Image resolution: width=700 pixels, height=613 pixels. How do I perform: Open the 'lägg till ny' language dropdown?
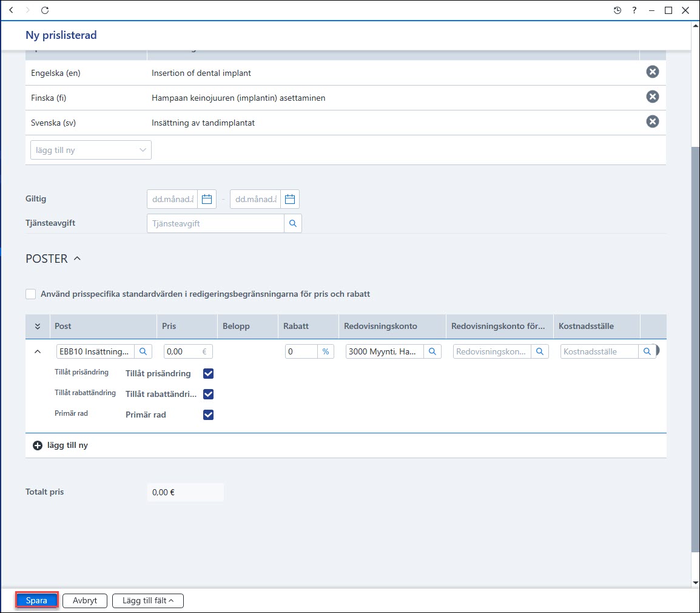pyautogui.click(x=90, y=150)
